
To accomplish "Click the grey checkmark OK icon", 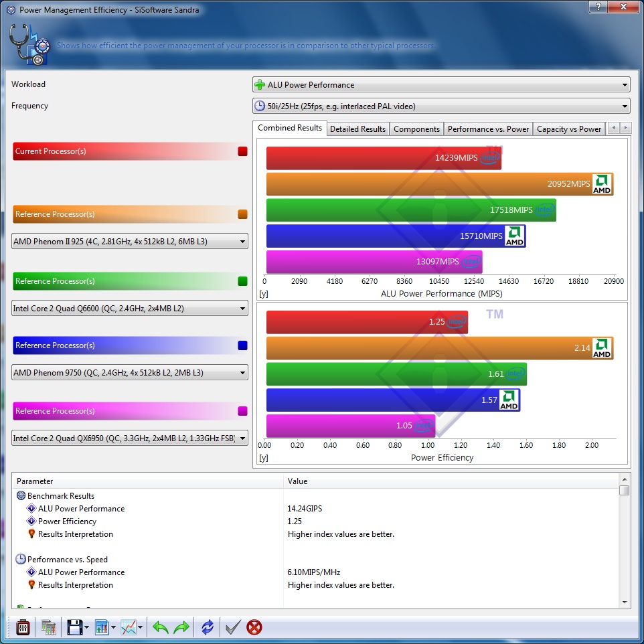I will (x=233, y=627).
